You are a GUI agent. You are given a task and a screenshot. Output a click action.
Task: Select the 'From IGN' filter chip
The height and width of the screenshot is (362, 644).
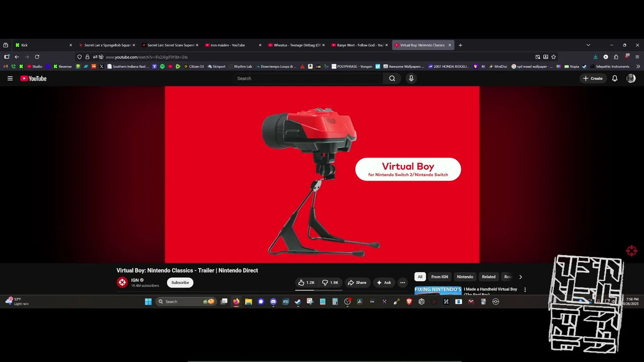[x=439, y=277]
